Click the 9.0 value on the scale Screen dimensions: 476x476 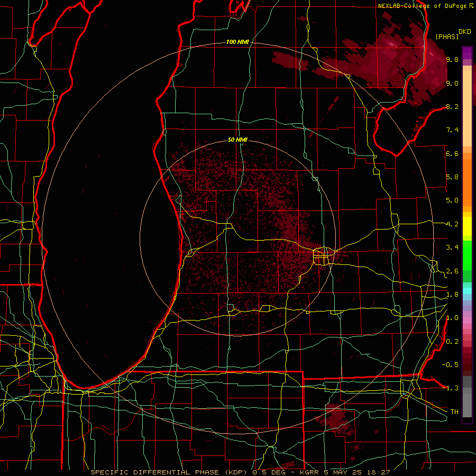tap(452, 83)
